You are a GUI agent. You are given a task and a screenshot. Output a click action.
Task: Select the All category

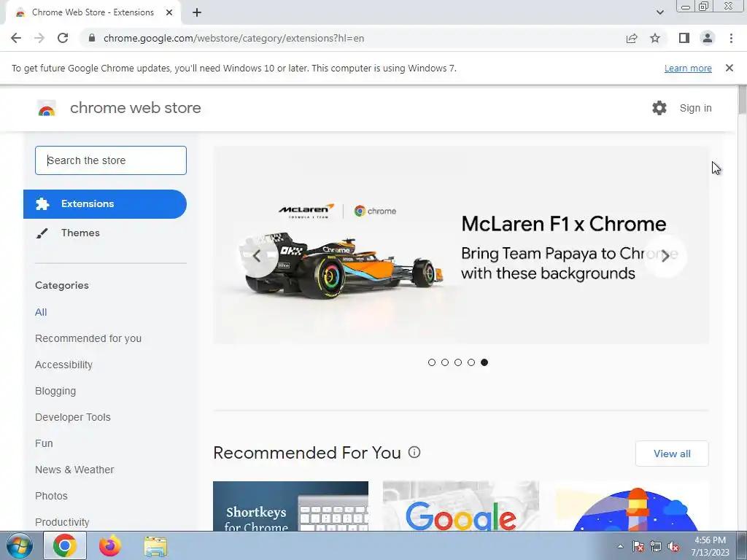[41, 312]
